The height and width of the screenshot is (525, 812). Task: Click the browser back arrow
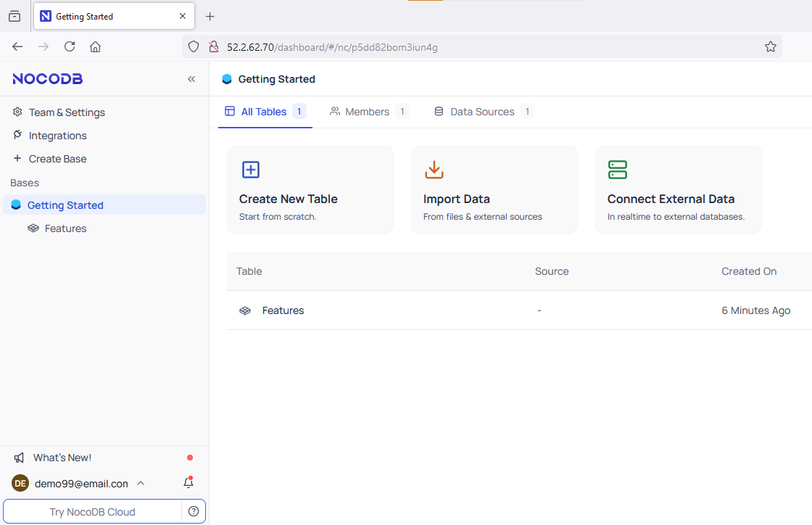(17, 46)
